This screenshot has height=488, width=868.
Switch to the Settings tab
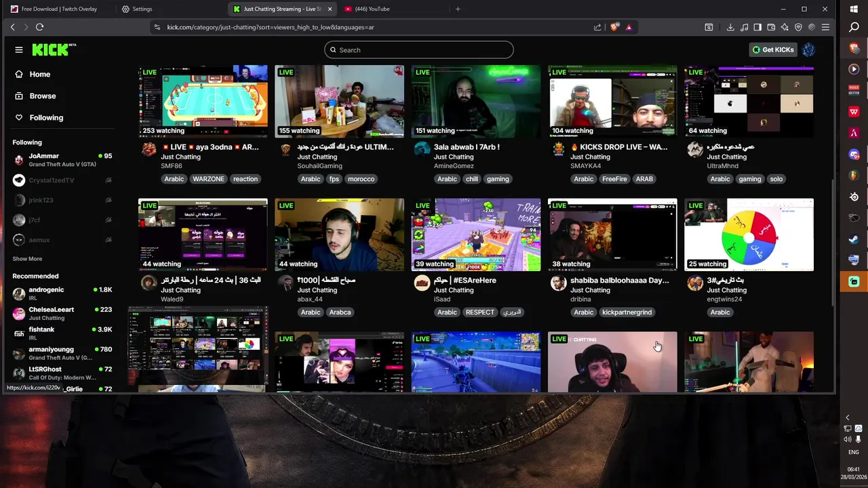point(170,9)
